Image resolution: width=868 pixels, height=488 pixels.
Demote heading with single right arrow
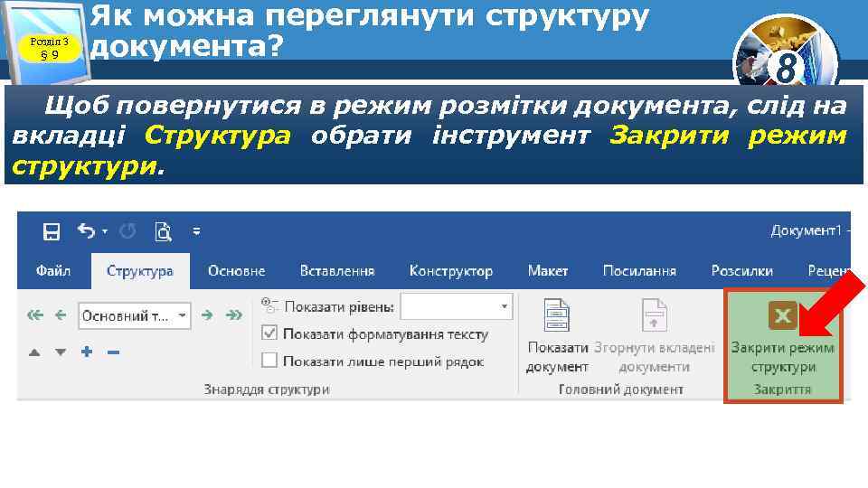(x=207, y=315)
